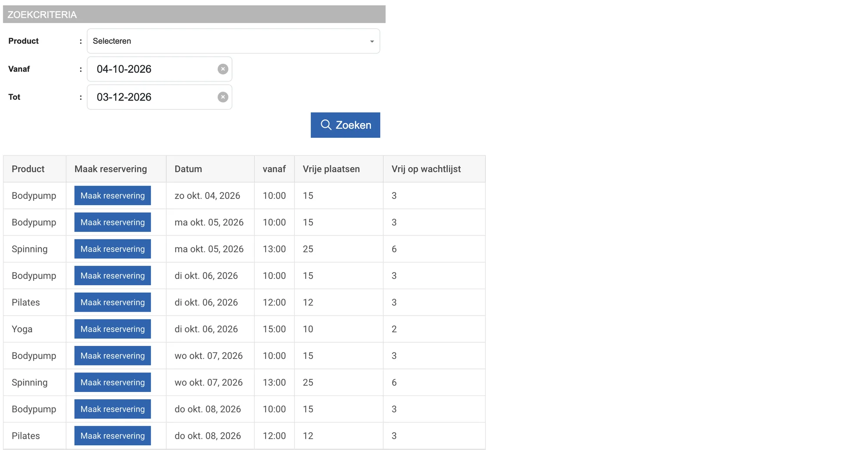Reserve Bodypump on ma okt. 05, 2026

113,222
